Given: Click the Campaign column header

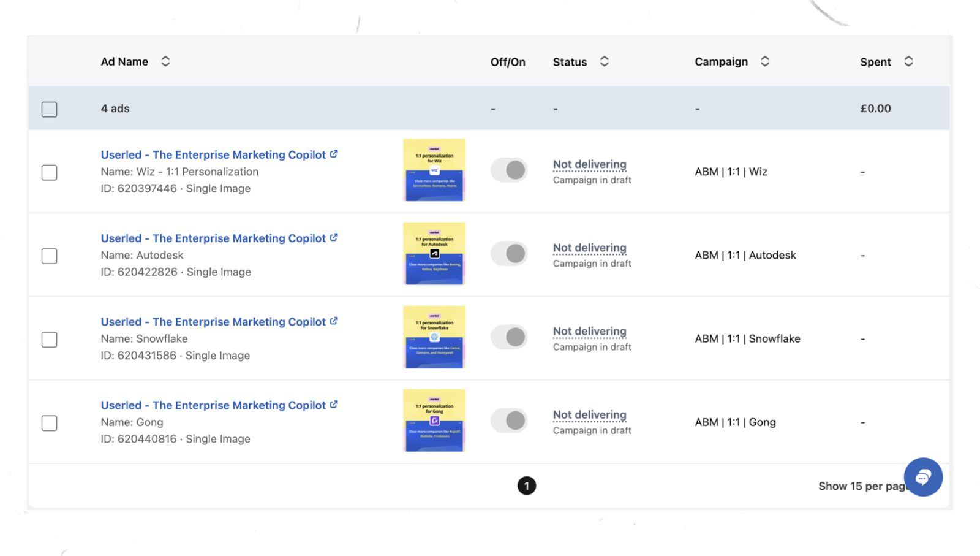Looking at the screenshot, I should (721, 61).
